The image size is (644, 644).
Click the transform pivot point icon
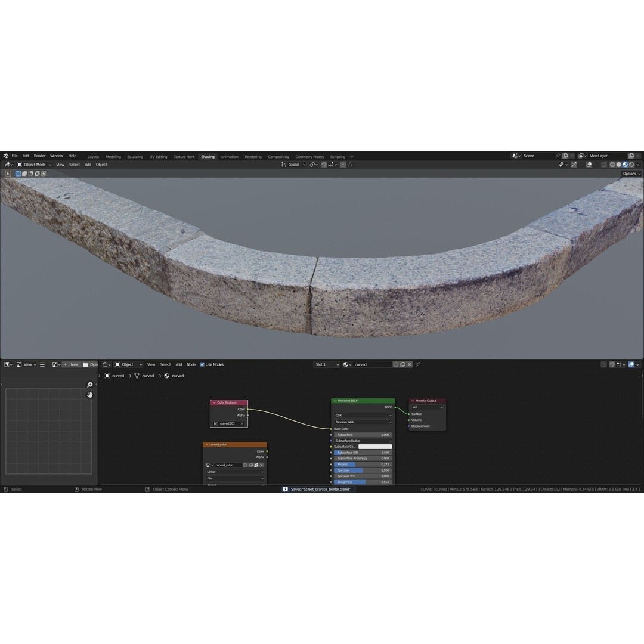314,165
